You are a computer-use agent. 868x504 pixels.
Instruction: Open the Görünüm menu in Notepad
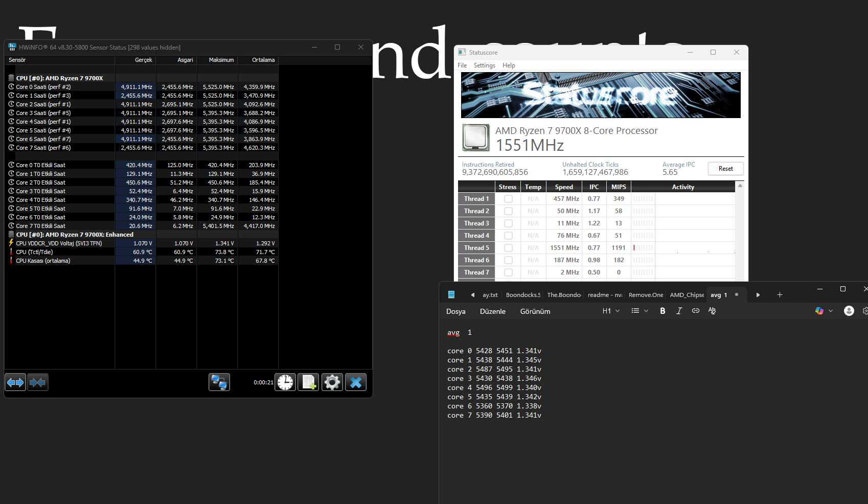tap(535, 311)
